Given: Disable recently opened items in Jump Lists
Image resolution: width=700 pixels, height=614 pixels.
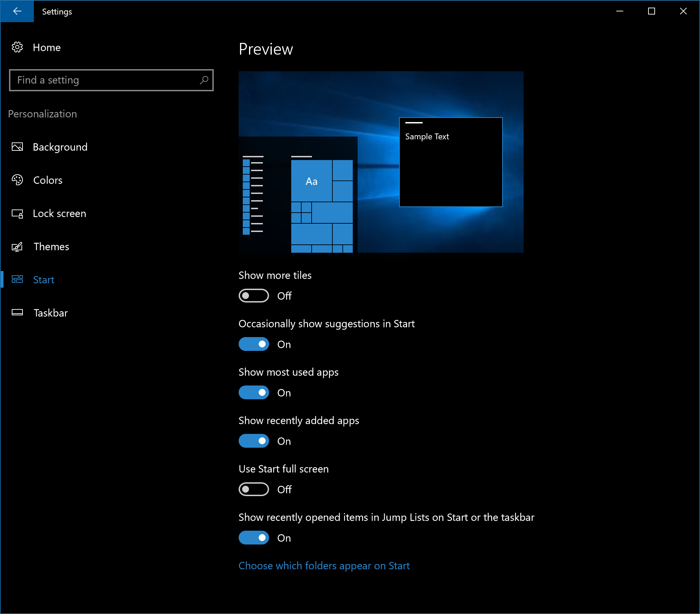Looking at the screenshot, I should [254, 538].
